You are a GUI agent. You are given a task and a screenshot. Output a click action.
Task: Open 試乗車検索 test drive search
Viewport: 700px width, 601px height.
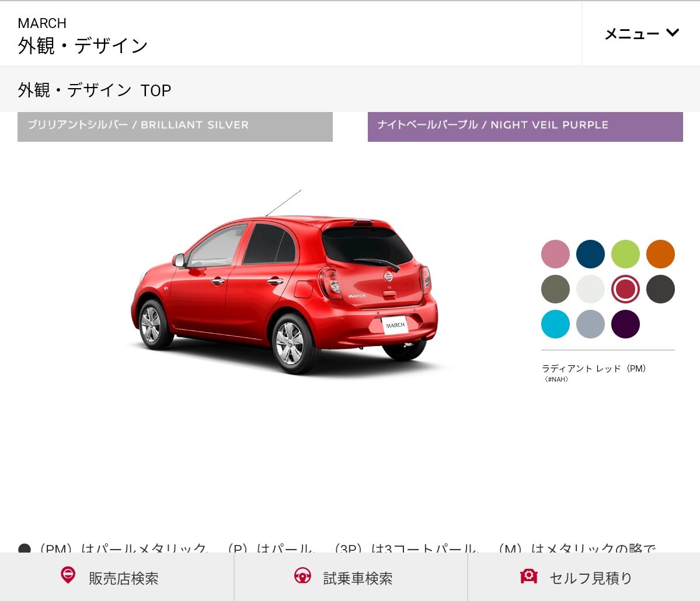[x=350, y=577]
